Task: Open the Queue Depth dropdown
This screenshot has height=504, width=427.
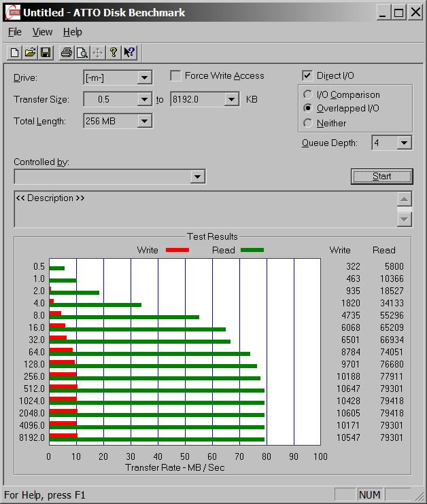Action: pos(405,143)
